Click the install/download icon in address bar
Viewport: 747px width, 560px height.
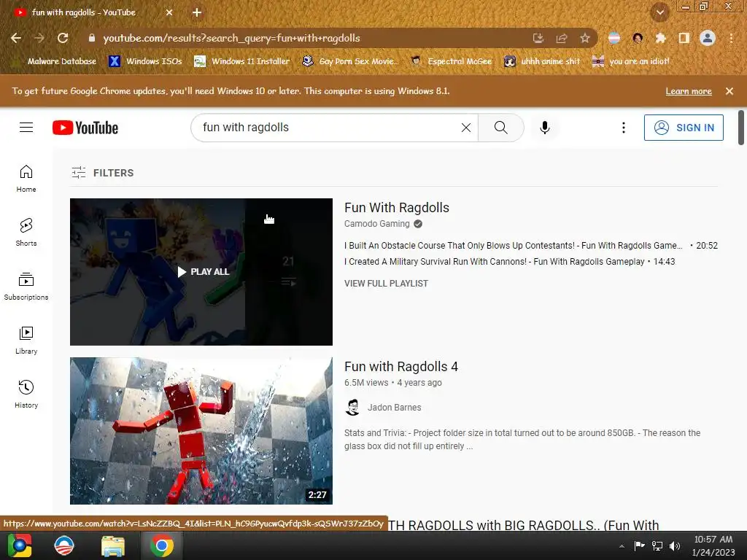pyautogui.click(x=538, y=38)
